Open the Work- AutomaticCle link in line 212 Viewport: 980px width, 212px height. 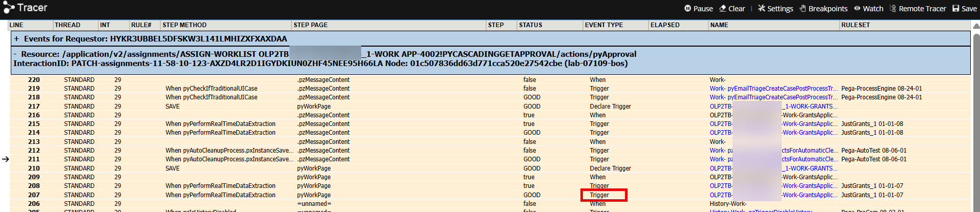(774, 151)
